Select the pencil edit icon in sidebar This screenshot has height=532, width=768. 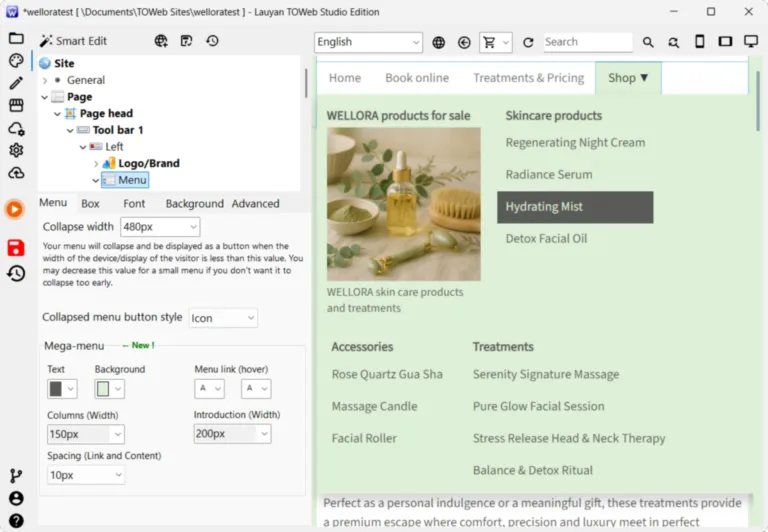click(x=16, y=83)
